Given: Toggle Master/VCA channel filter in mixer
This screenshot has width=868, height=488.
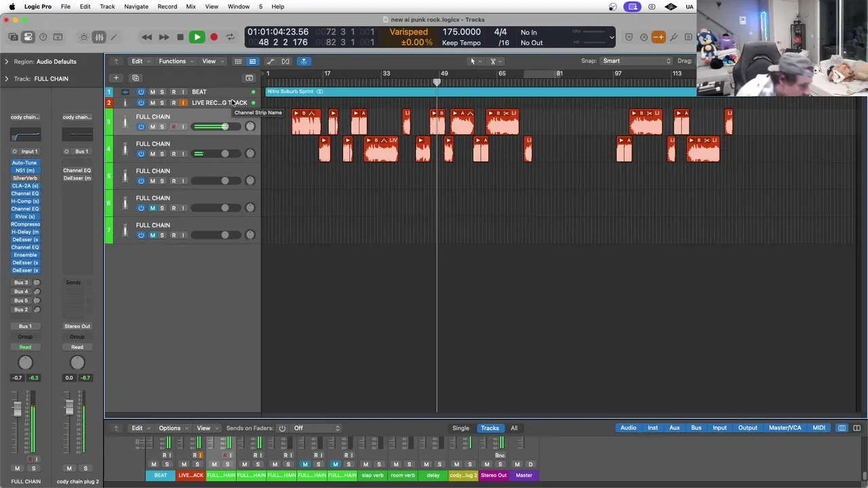Looking at the screenshot, I should pos(785,428).
